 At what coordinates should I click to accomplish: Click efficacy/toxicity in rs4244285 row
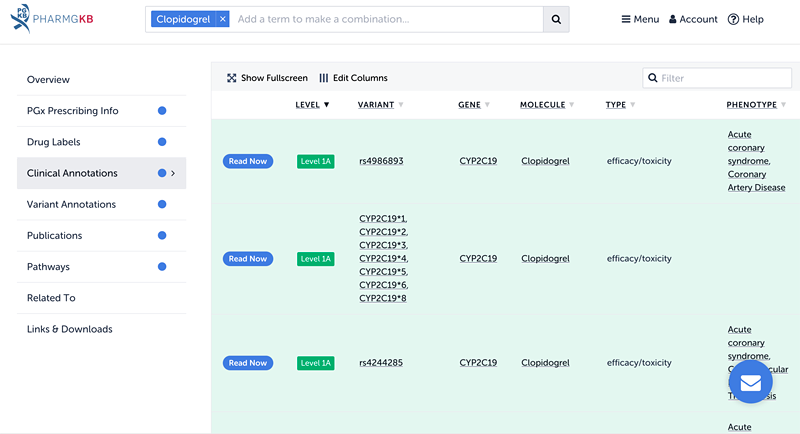[639, 363]
